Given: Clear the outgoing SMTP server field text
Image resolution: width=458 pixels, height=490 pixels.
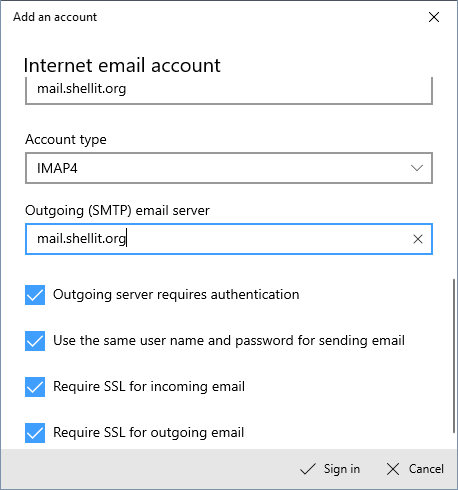Looking at the screenshot, I should click(x=418, y=239).
